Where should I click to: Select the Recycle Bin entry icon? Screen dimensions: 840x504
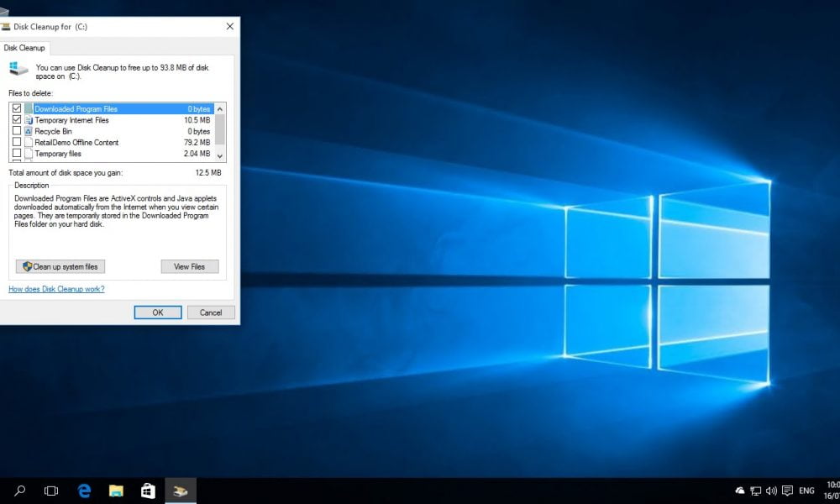coord(27,131)
